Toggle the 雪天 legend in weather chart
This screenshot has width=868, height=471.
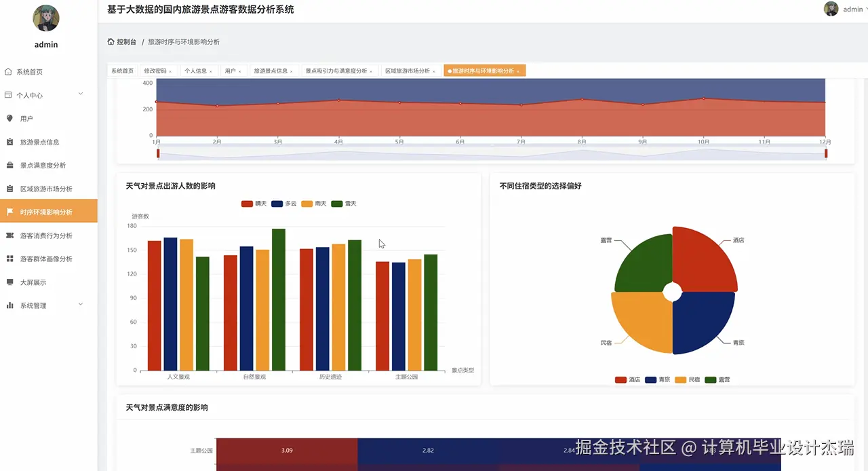(x=344, y=204)
